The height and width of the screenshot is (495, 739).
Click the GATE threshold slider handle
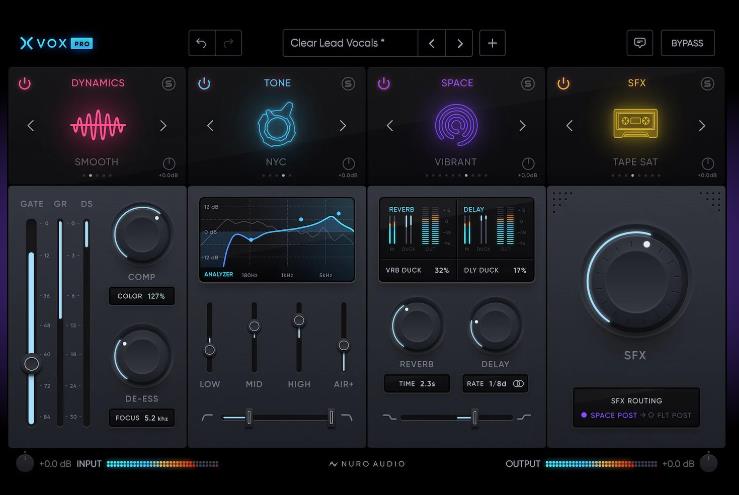32,364
